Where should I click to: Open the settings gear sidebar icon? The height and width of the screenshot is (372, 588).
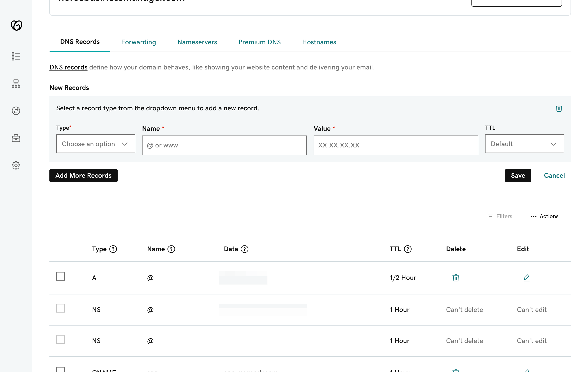tap(16, 165)
